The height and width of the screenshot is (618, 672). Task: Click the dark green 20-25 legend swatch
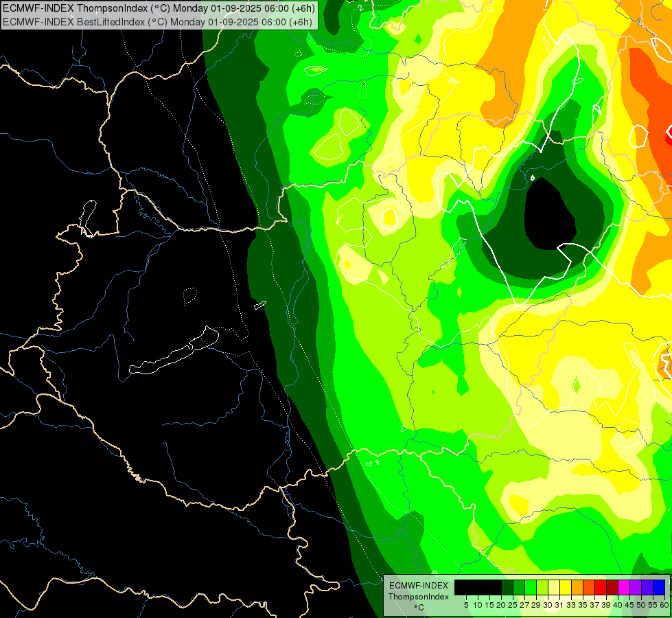click(507, 587)
